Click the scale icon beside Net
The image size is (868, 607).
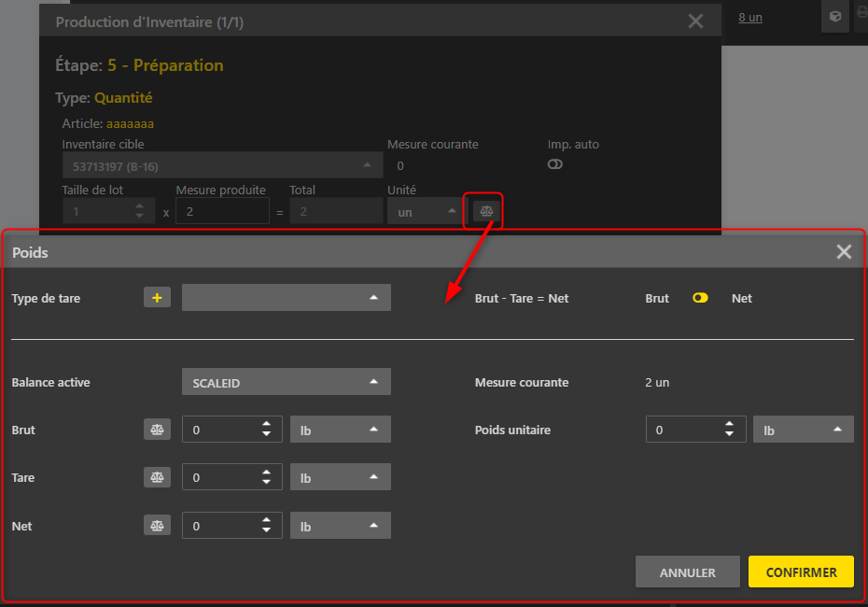157,526
